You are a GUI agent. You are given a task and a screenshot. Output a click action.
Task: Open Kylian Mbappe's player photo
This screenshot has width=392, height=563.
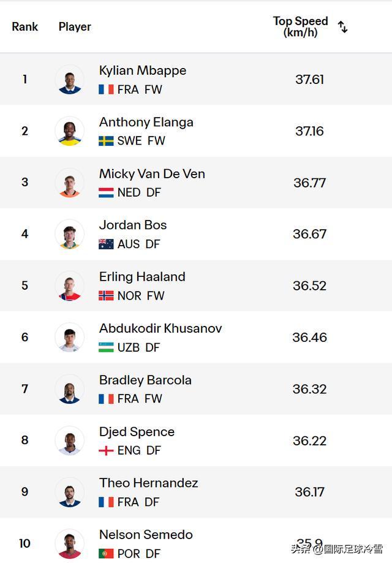70,80
